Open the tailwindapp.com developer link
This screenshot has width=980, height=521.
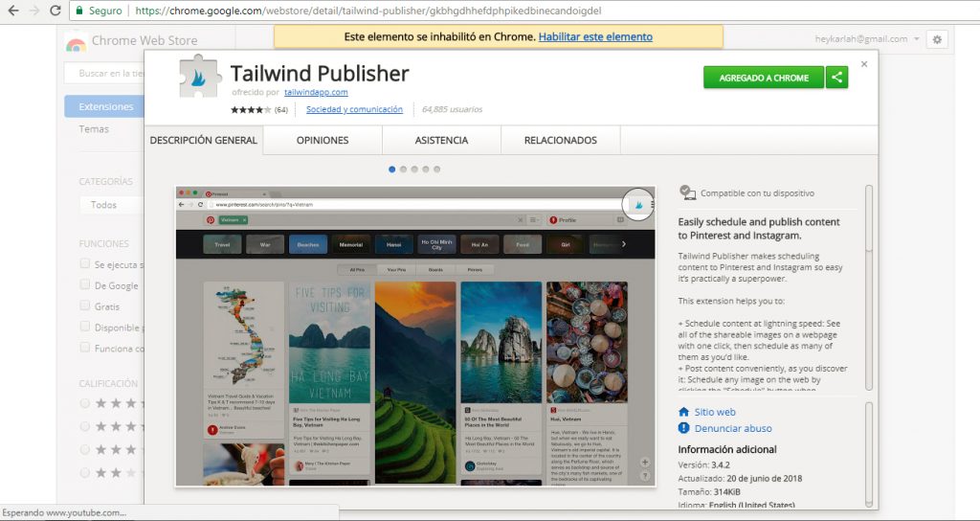tap(316, 93)
